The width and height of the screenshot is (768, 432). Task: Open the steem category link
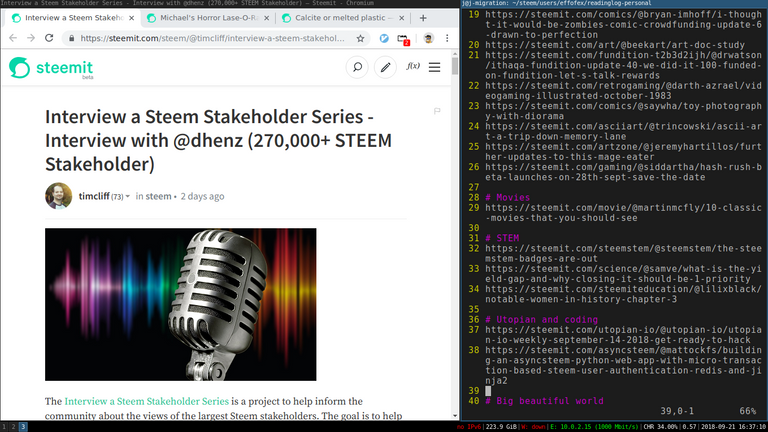click(158, 196)
